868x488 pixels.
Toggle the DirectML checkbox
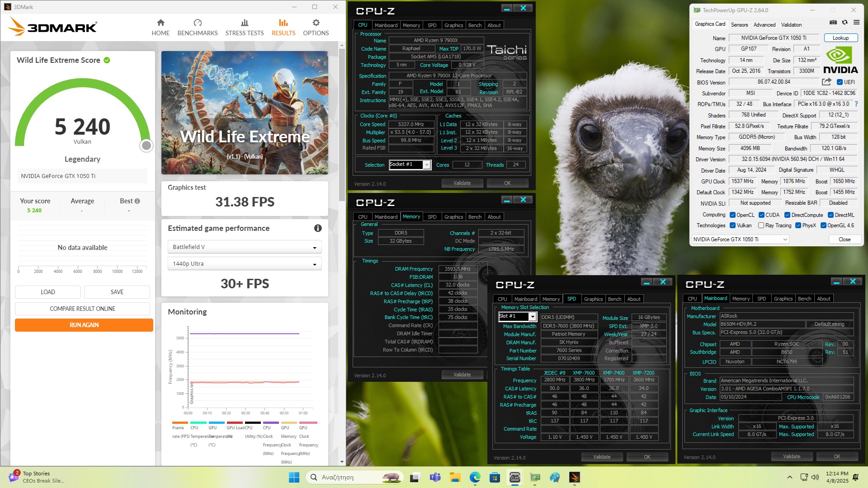click(x=830, y=215)
